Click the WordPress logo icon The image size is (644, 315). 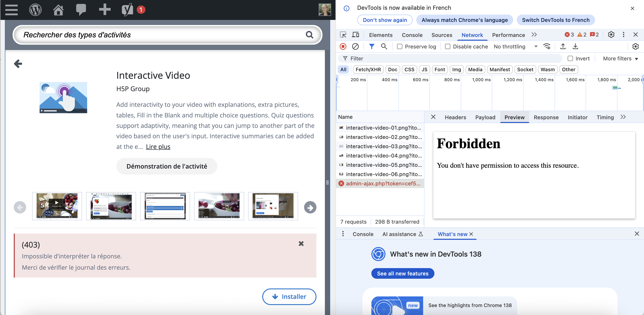pos(35,10)
